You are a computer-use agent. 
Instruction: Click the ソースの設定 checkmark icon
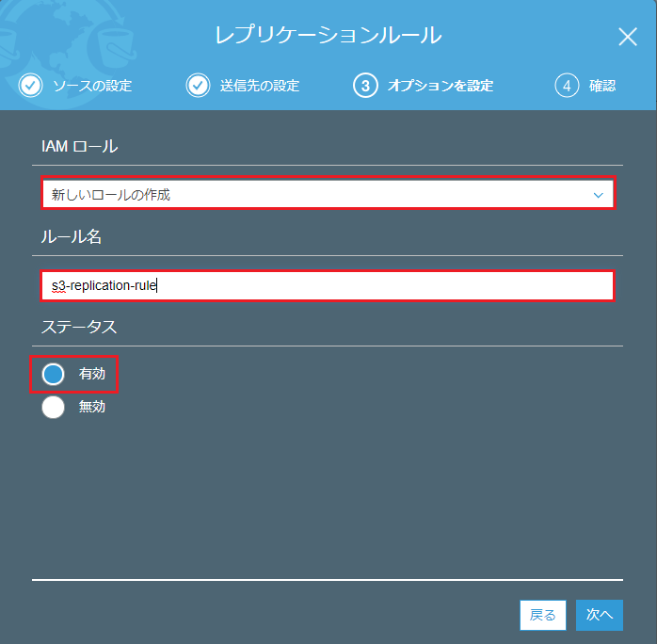30,86
